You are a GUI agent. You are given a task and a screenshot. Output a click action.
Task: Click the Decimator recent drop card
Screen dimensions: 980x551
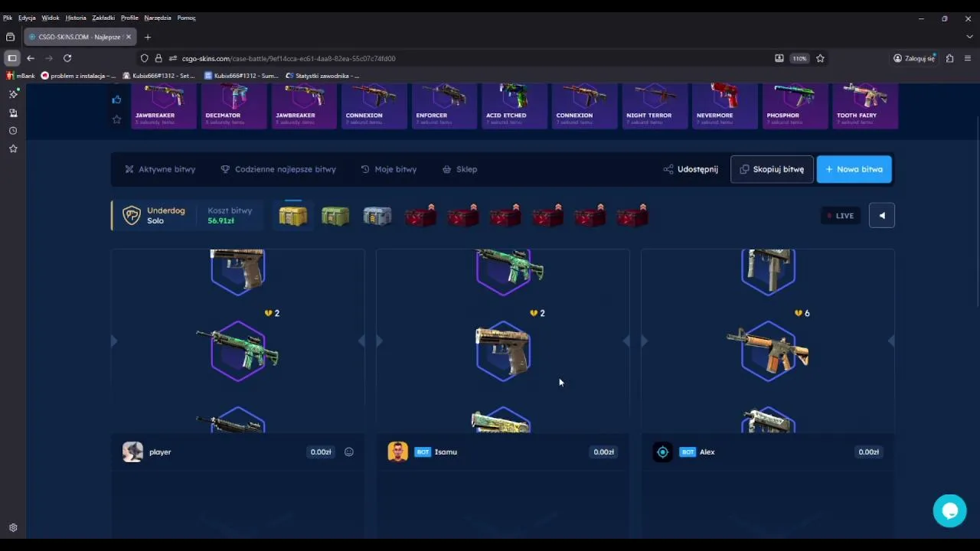coord(234,106)
